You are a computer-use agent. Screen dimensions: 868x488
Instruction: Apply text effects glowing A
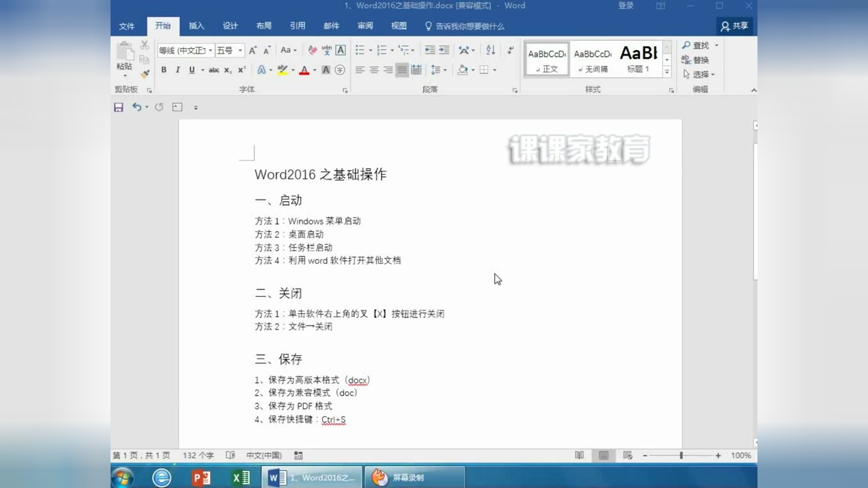(x=262, y=70)
